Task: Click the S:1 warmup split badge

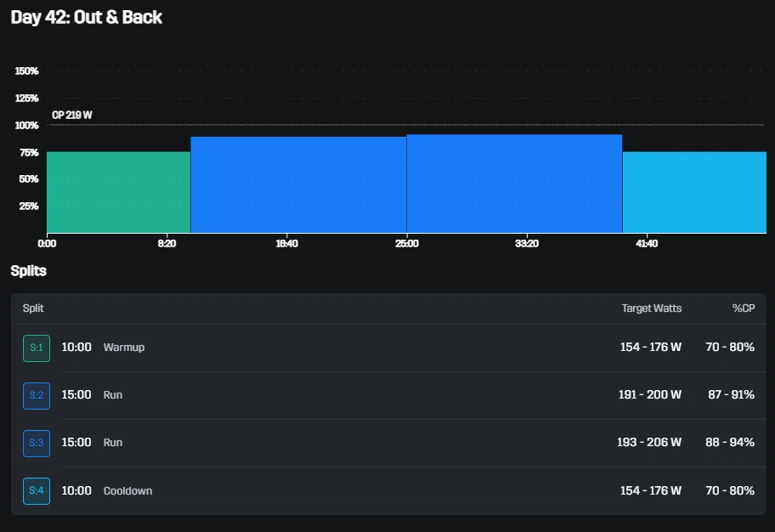Action: tap(37, 348)
